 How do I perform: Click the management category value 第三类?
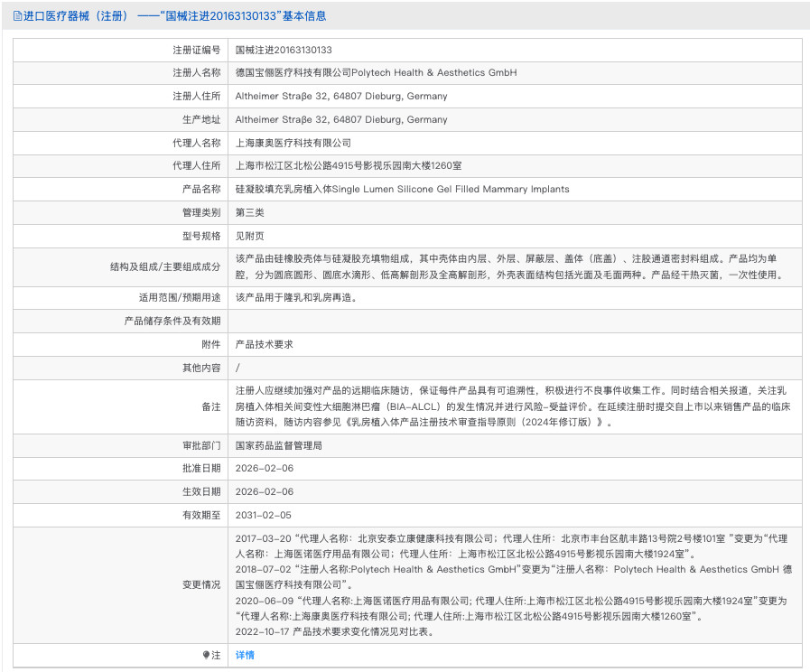tap(250, 212)
